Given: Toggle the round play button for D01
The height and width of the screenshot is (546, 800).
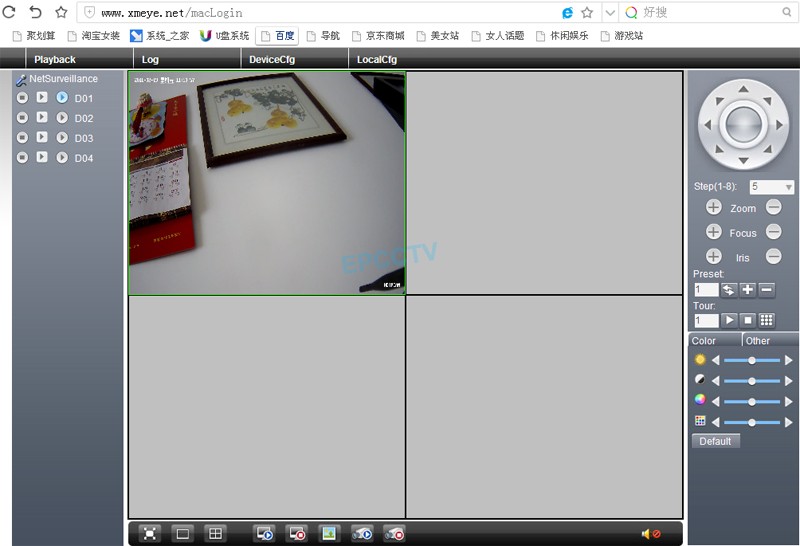Looking at the screenshot, I should click(x=62, y=98).
